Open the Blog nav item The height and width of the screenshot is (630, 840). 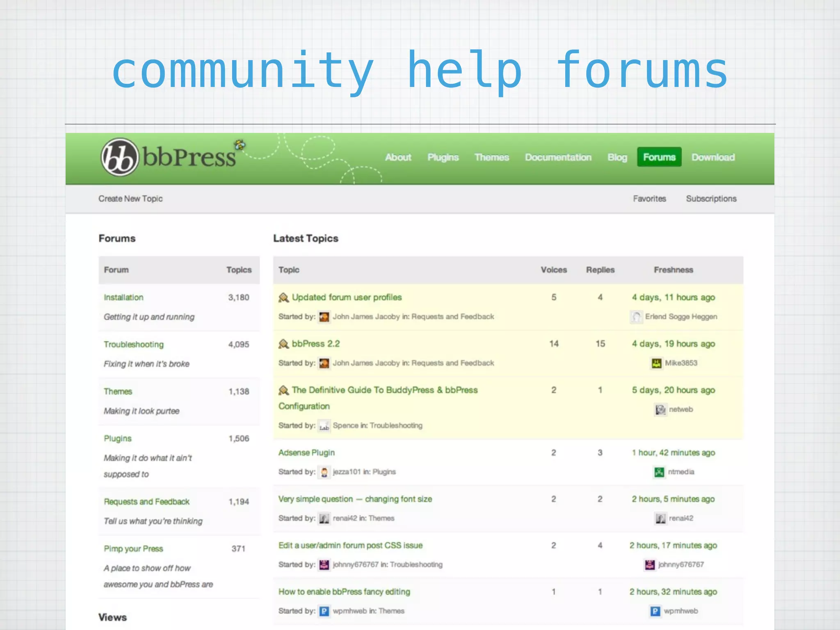click(x=617, y=157)
